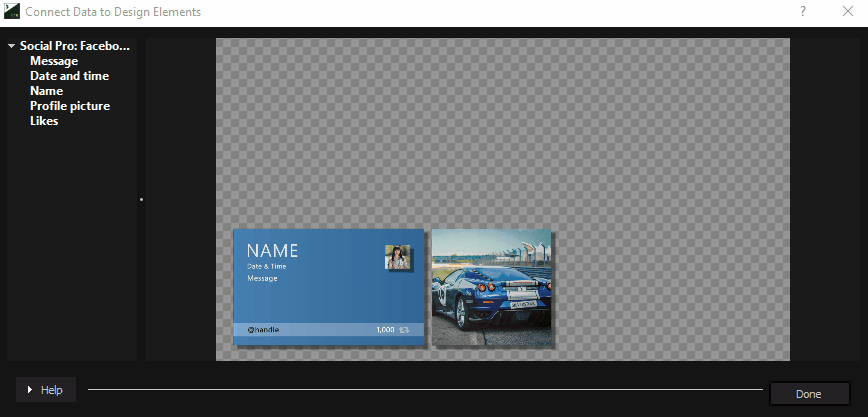Select the profile photo thumbnail on card
This screenshot has height=417, width=868.
398,257
